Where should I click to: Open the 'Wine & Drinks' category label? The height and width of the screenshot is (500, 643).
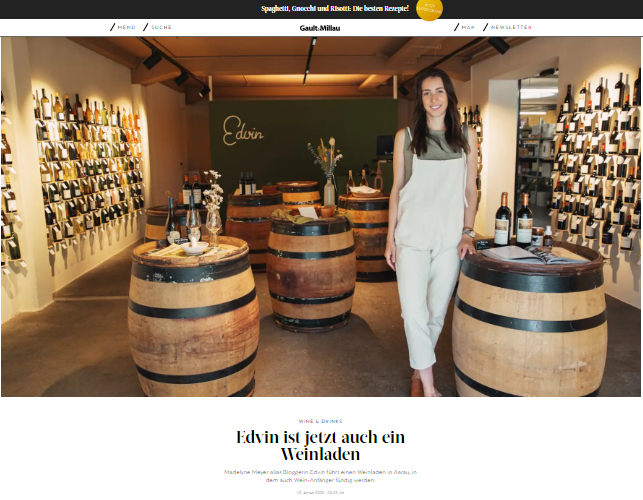[x=320, y=421]
